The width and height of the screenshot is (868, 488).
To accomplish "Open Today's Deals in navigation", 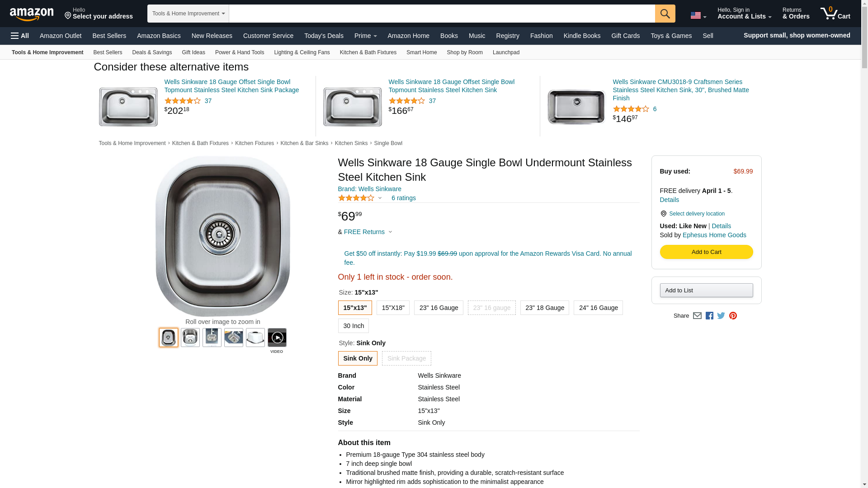I will pyautogui.click(x=324, y=36).
